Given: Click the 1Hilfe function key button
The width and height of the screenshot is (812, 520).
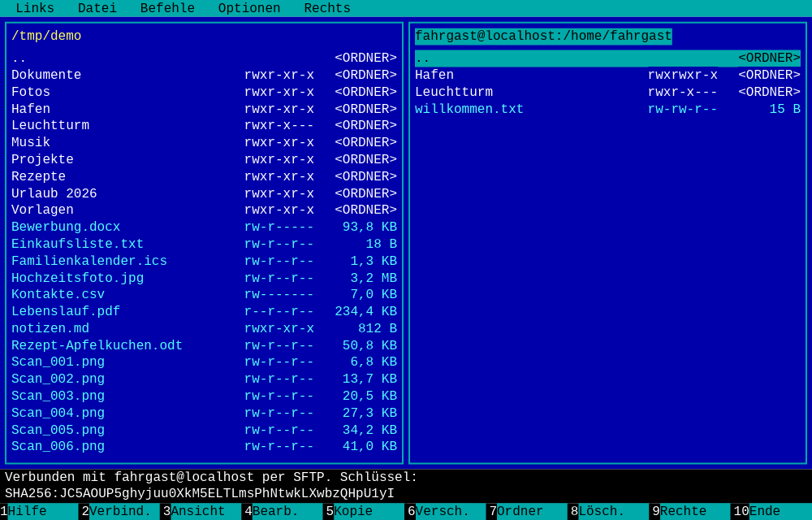Looking at the screenshot, I should pyautogui.click(x=39, y=511).
